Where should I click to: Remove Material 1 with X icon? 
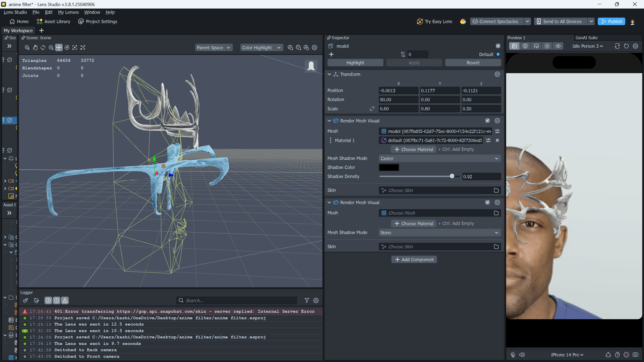[497, 140]
